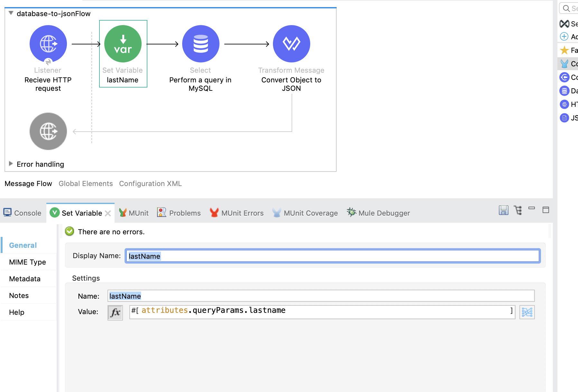This screenshot has width=578, height=392.
Task: Open the MUnit view tab
Action: pos(134,213)
